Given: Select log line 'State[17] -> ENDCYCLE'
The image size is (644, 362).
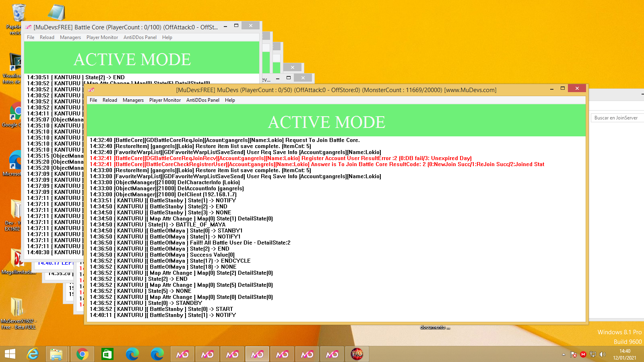Looking at the screenshot, I should tap(170, 261).
